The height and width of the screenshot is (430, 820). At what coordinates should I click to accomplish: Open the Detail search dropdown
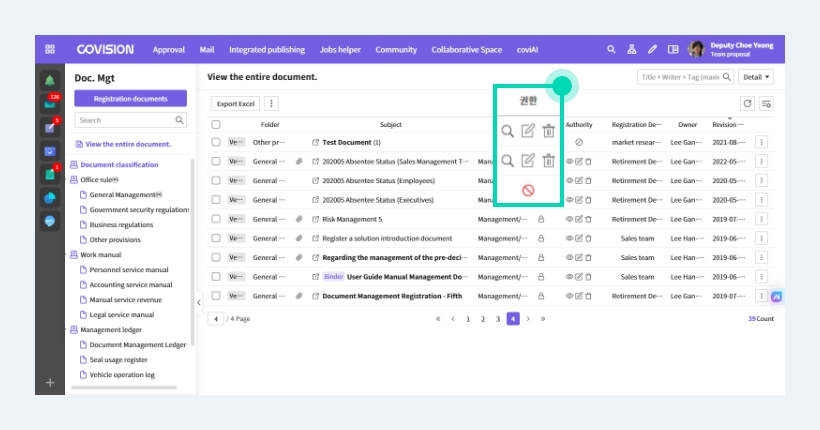(x=756, y=77)
